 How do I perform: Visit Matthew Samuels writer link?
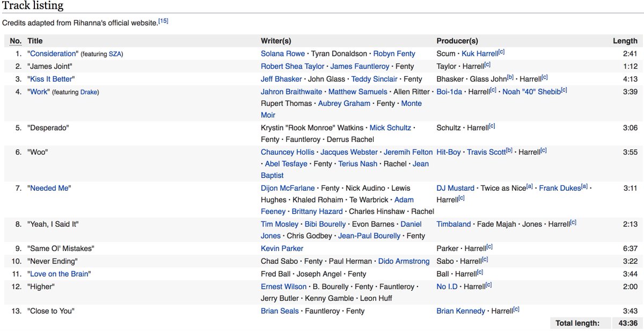point(358,91)
